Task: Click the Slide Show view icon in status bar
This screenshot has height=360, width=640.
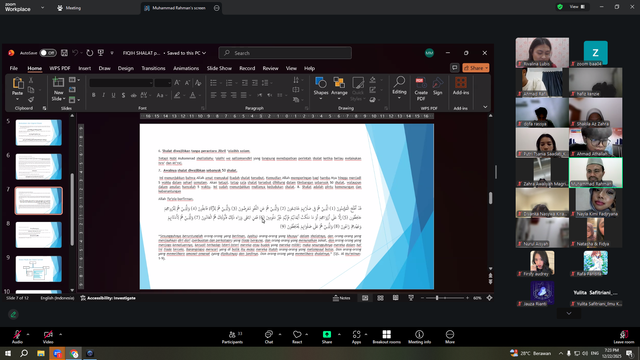Action: (411, 298)
